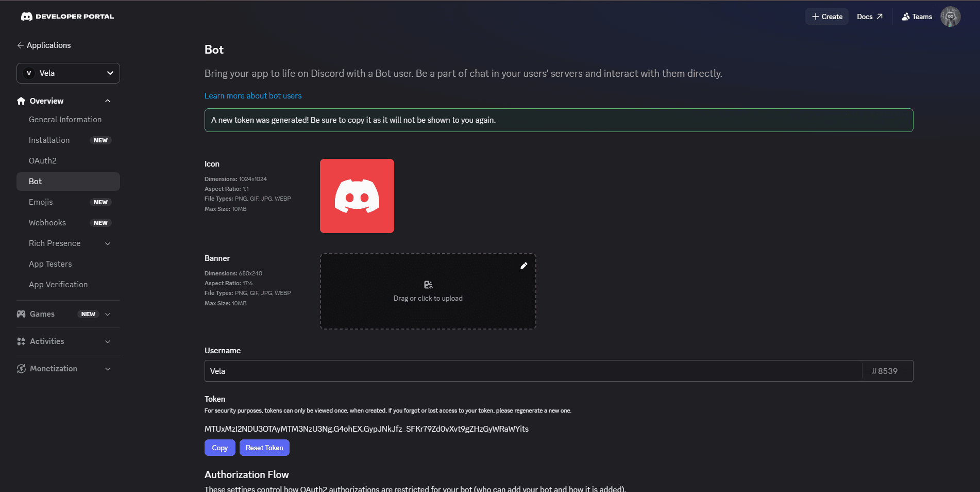Click the Games controller icon
The width and height of the screenshot is (980, 492).
[21, 314]
